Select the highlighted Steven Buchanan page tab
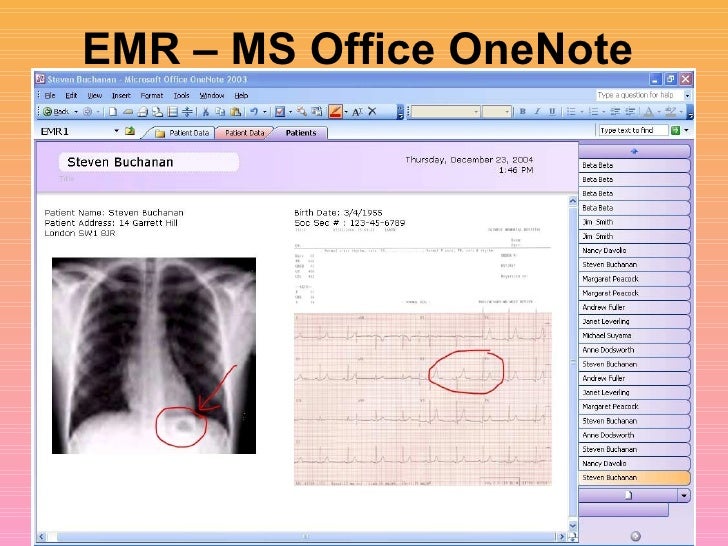 (634, 477)
